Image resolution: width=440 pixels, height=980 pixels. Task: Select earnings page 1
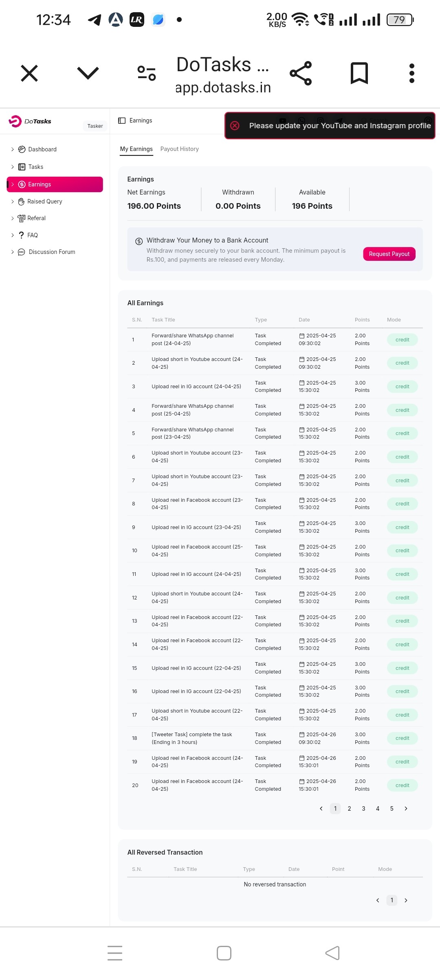(x=335, y=809)
